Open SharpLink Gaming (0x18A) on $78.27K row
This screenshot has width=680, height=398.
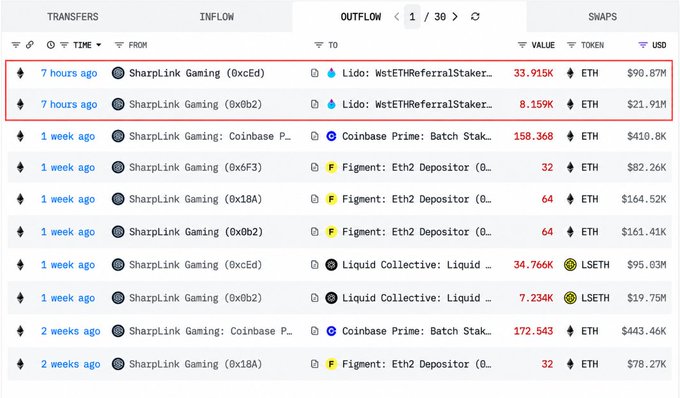coord(196,364)
